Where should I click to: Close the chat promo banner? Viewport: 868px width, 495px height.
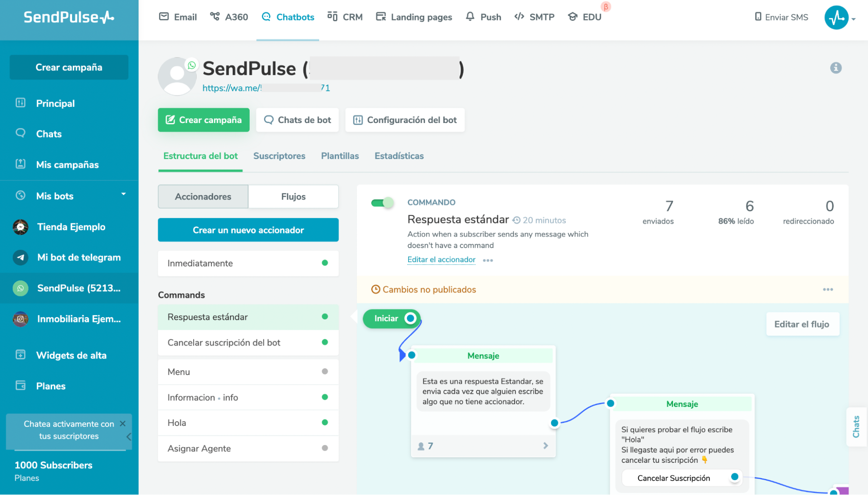pos(122,423)
